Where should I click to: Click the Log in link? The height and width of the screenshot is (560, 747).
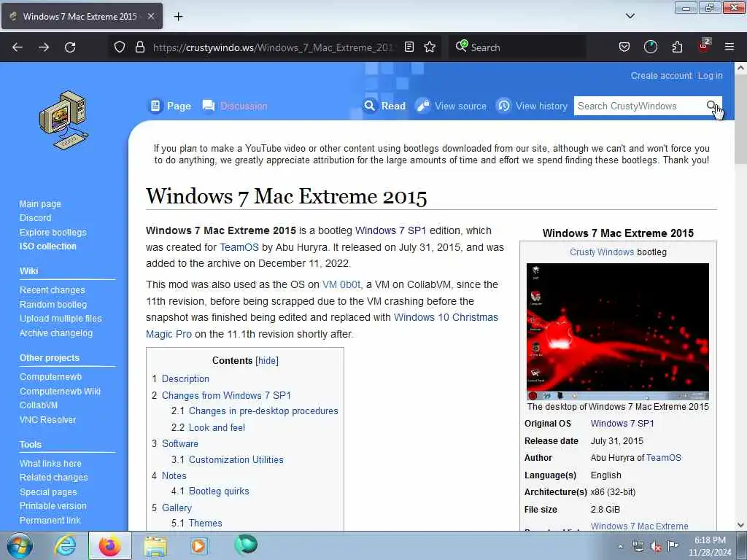pos(710,76)
